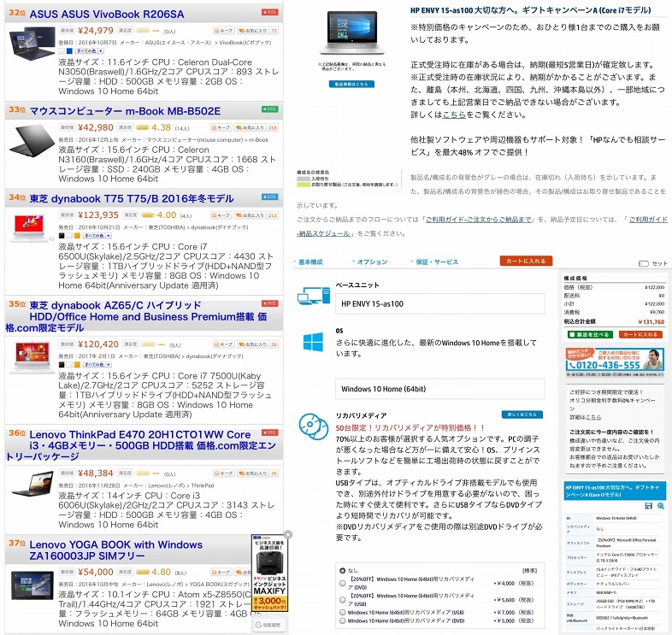Click top カートに入れる button beside tabs
This screenshot has height=635, width=672.
(526, 261)
